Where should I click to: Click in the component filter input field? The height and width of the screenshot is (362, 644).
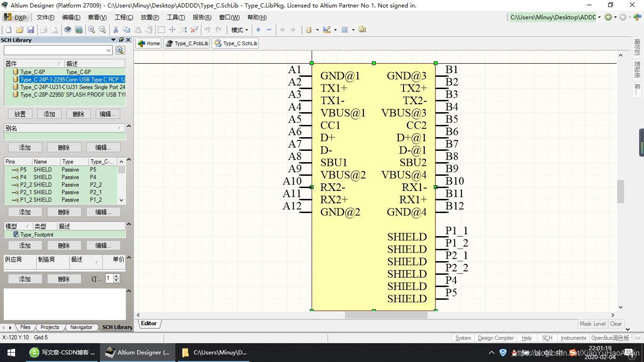coord(54,50)
